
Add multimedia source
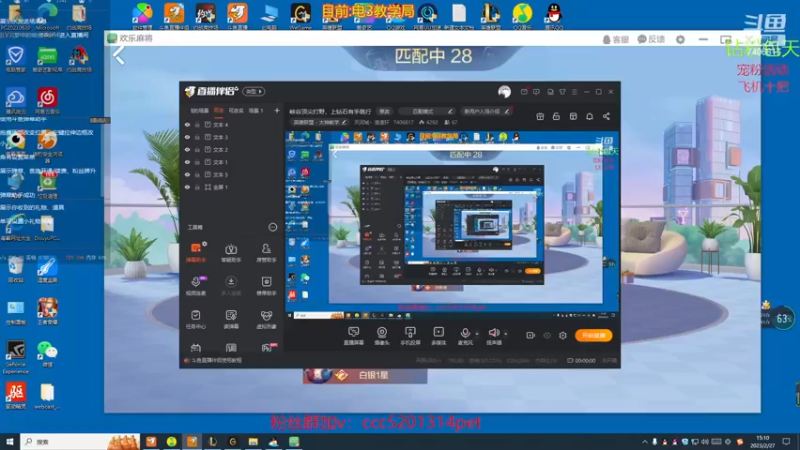tap(438, 336)
